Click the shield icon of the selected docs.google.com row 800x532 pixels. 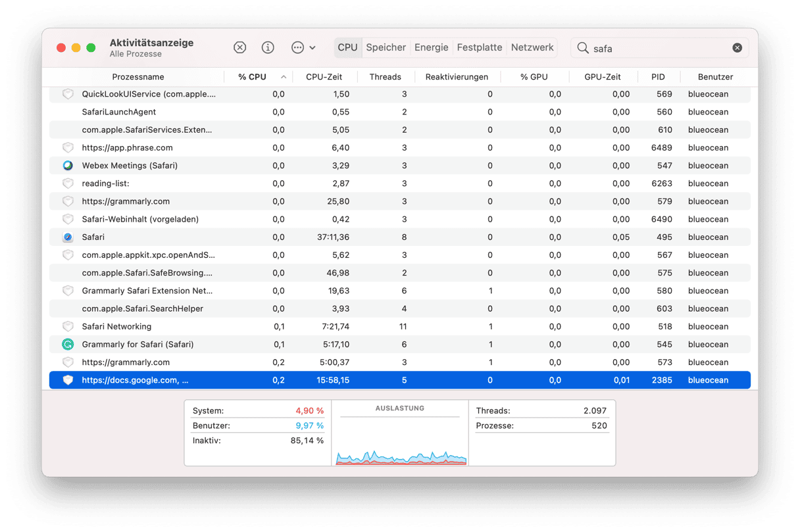tap(68, 380)
